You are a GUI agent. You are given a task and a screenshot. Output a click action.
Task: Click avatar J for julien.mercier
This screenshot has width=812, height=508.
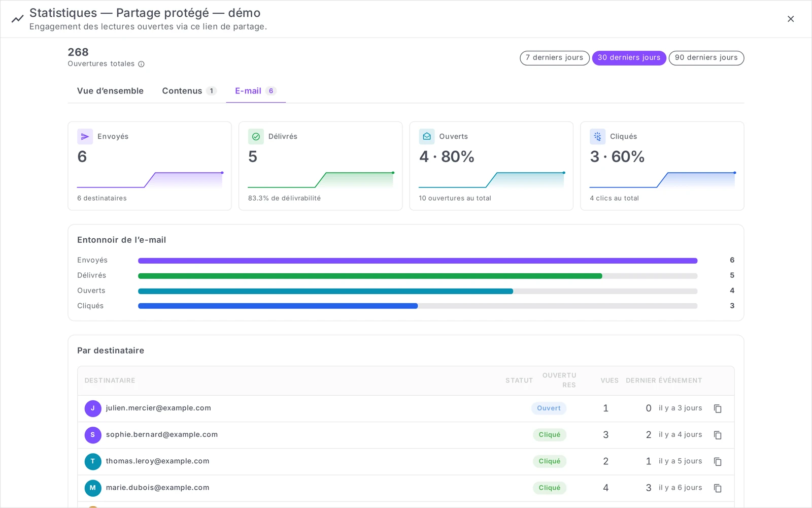click(93, 408)
